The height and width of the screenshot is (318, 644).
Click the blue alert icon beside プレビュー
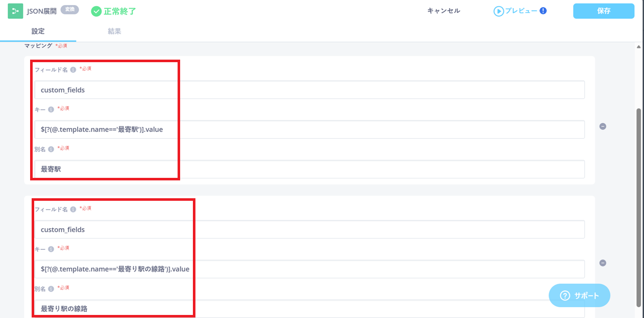click(x=543, y=11)
